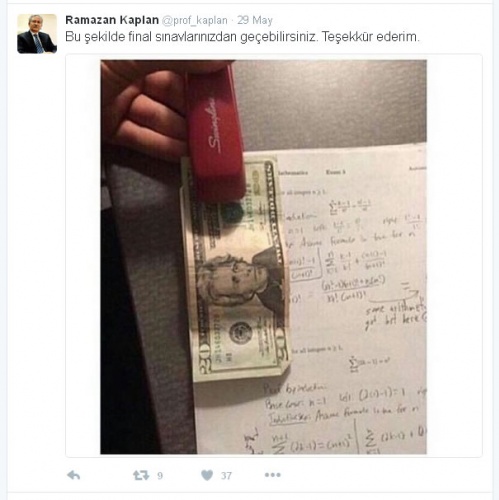
Task: Click the display name Ramazan Kaplan
Action: [112, 20]
